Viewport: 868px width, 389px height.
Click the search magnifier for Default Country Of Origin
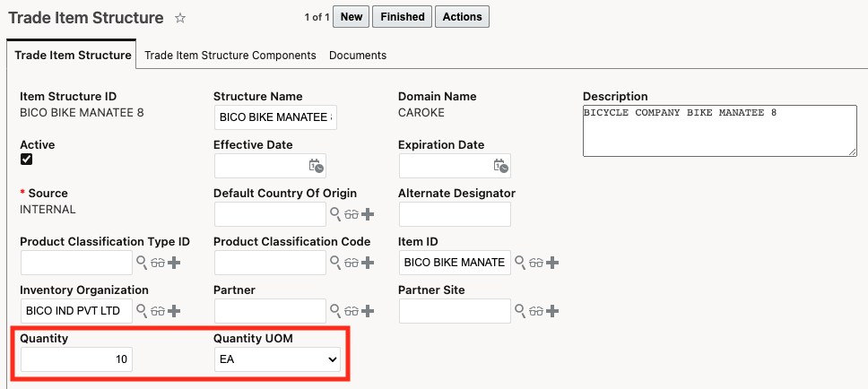tap(335, 214)
